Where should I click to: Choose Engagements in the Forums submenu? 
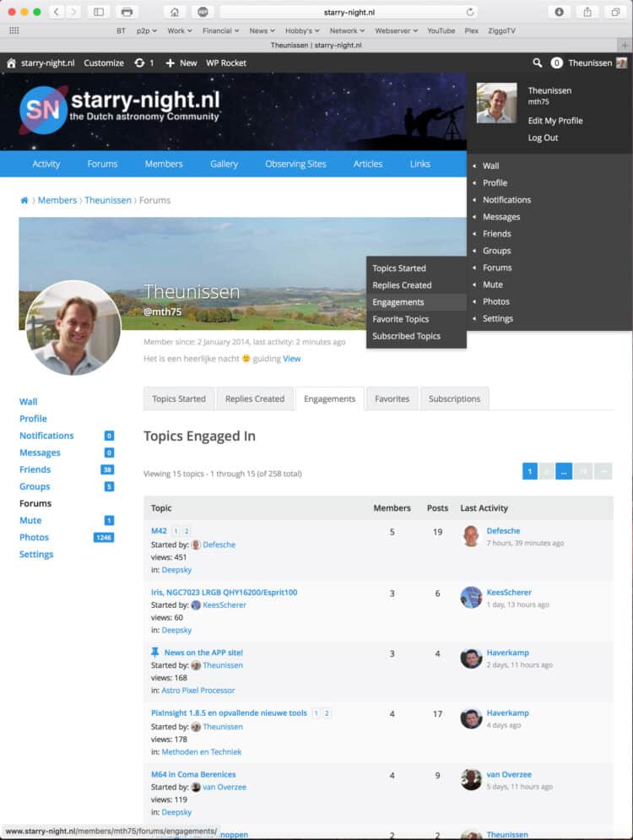tap(416, 302)
